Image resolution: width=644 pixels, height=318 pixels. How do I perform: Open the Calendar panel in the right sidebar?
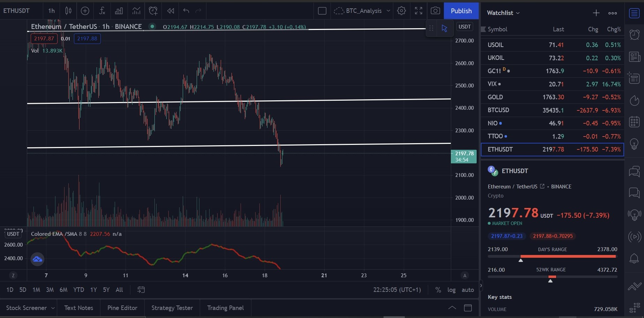click(634, 122)
